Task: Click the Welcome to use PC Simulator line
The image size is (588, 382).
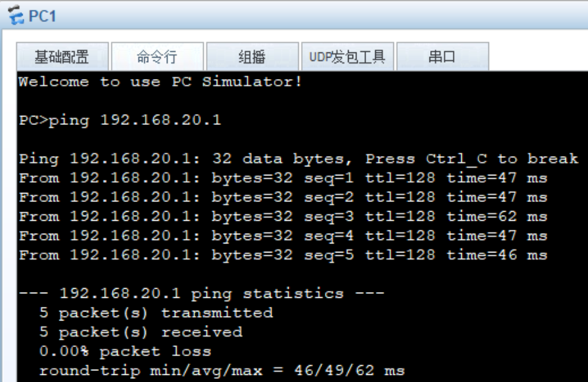Action: click(160, 82)
